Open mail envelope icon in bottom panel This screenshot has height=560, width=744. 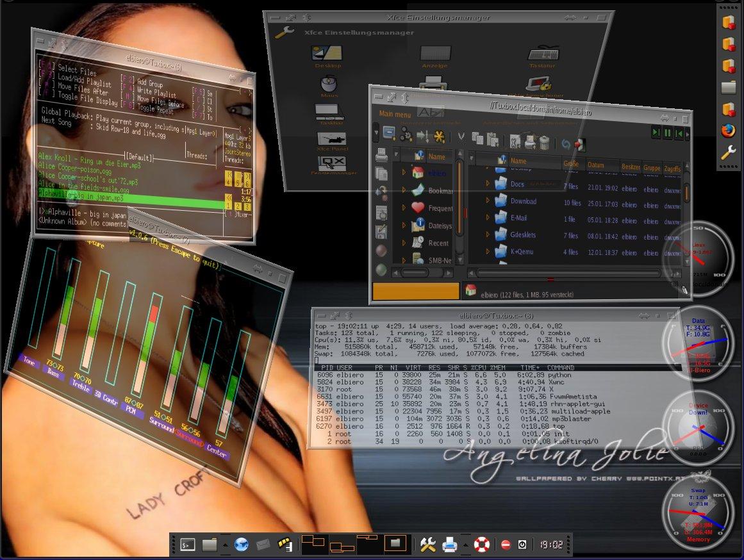coord(263,545)
